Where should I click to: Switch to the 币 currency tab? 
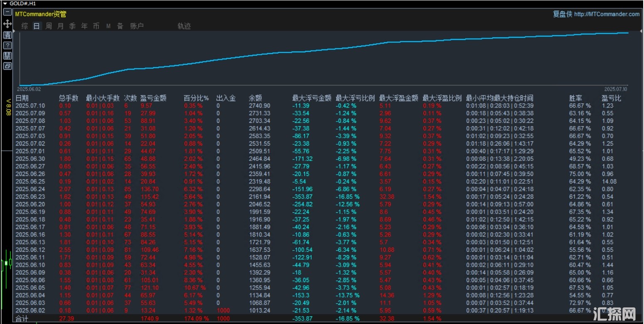pyautogui.click(x=96, y=26)
